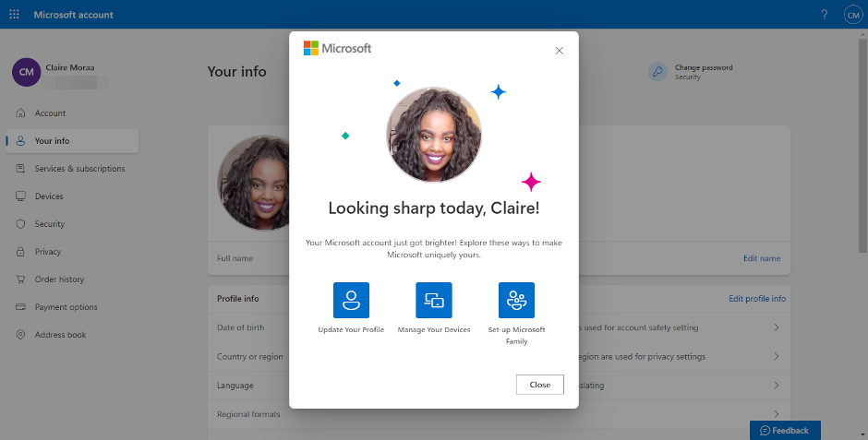
Task: Click the Regional formats label
Action: click(248, 414)
